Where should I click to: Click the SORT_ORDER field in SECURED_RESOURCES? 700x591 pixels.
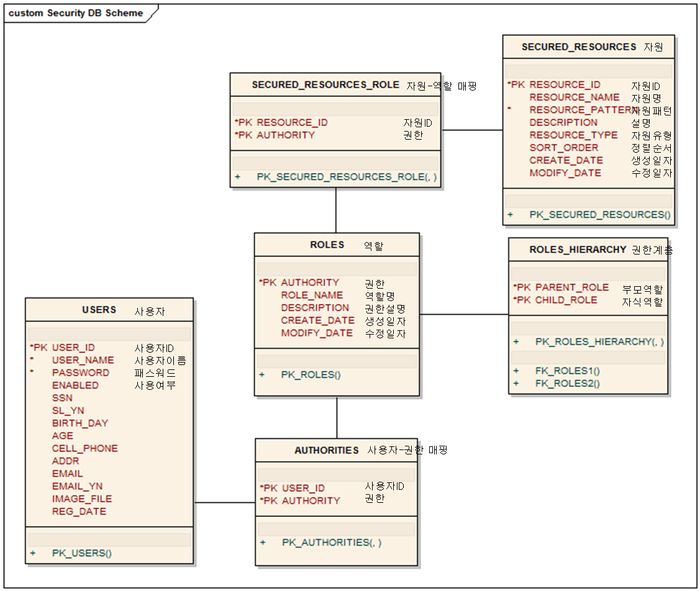pyautogui.click(x=563, y=148)
